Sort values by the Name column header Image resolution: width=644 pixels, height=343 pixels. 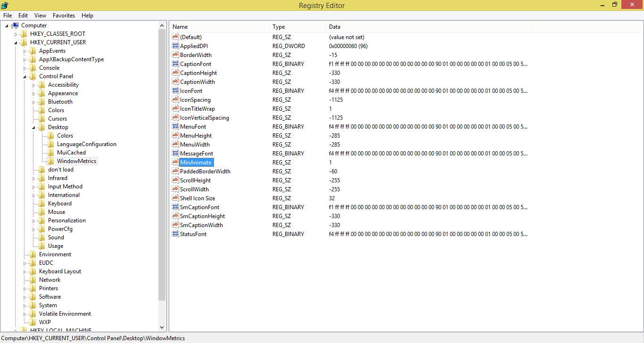[x=220, y=27]
